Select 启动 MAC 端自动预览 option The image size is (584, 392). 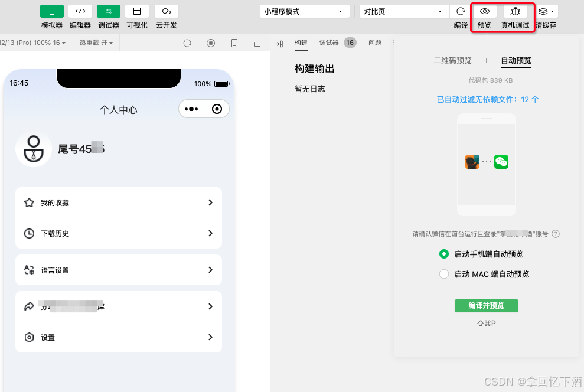click(x=443, y=274)
